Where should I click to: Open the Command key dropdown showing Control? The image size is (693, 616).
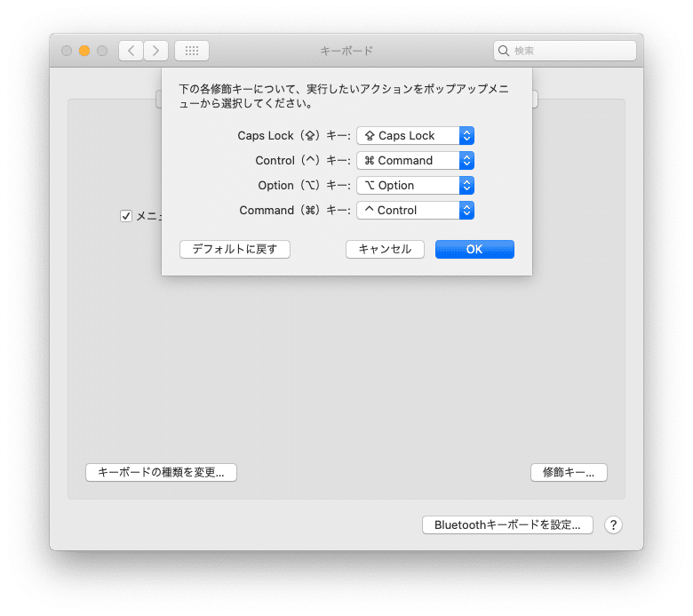(416, 210)
